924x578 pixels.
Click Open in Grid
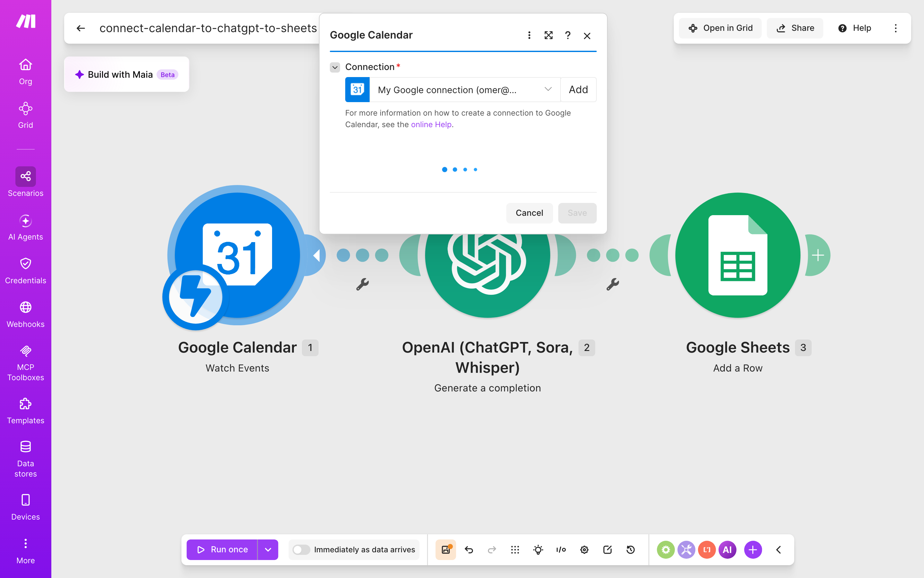pyautogui.click(x=721, y=28)
